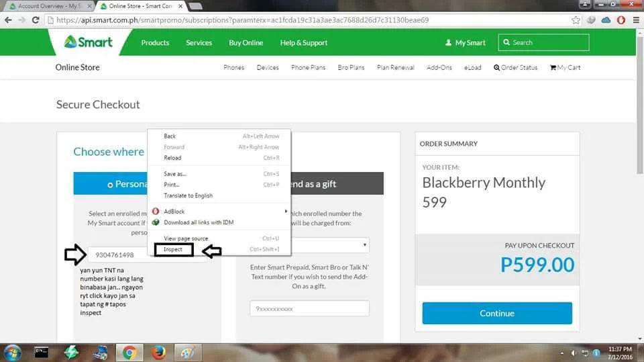Open the Windows Start orb

12,353
